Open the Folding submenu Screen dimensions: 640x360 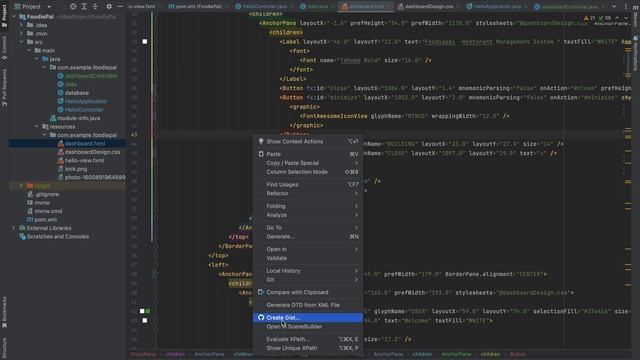(x=308, y=206)
